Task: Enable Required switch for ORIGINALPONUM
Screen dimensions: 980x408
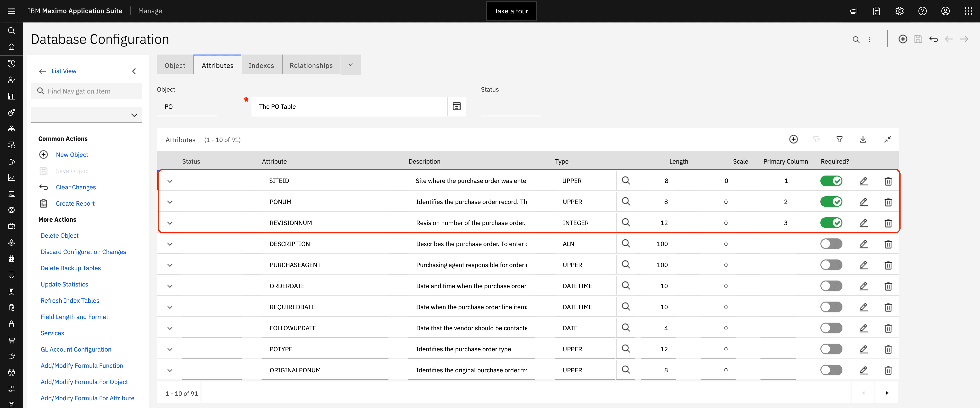Action: (x=831, y=370)
